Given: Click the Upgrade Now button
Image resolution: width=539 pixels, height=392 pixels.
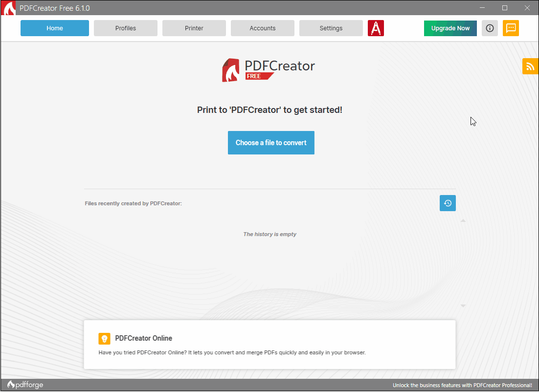Looking at the screenshot, I should 450,28.
